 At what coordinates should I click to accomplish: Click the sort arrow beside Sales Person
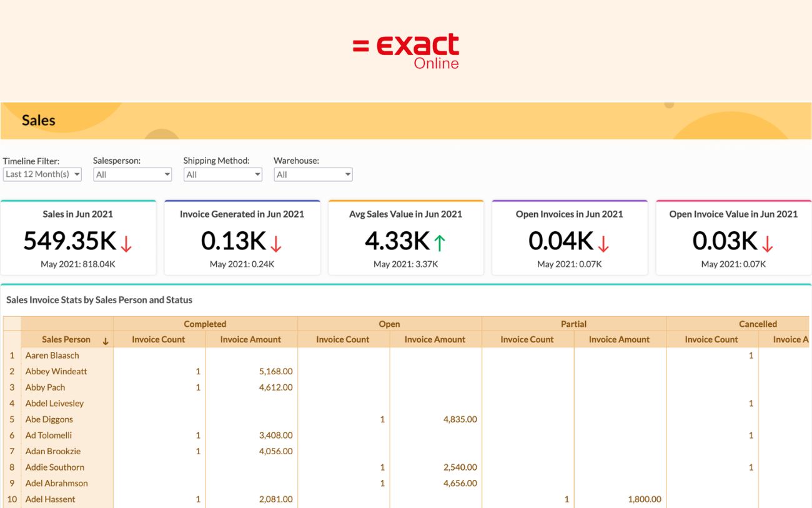pos(106,341)
